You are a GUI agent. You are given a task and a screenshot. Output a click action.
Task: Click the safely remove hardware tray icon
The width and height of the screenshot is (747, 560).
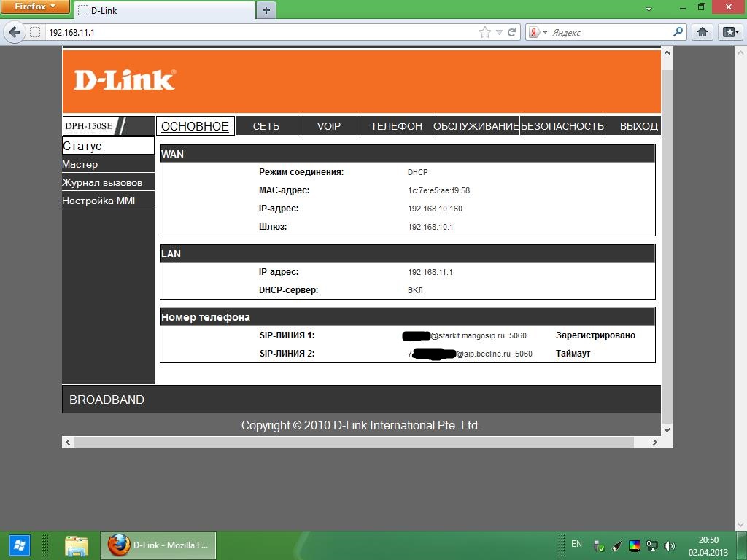(x=599, y=545)
